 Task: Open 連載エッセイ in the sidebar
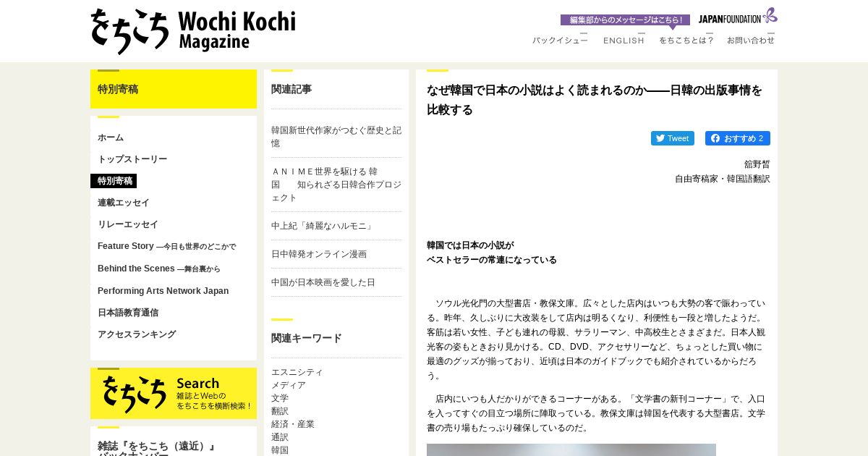[x=124, y=203]
